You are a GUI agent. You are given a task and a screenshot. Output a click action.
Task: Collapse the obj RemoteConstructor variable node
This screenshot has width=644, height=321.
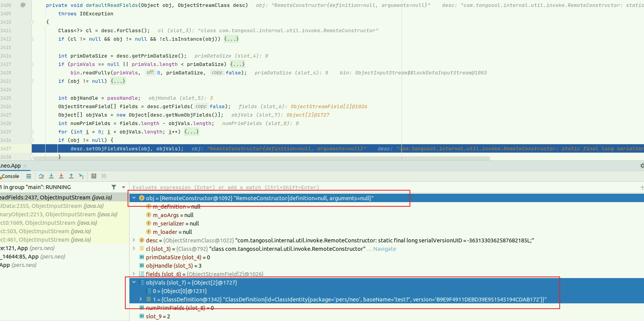click(x=134, y=198)
